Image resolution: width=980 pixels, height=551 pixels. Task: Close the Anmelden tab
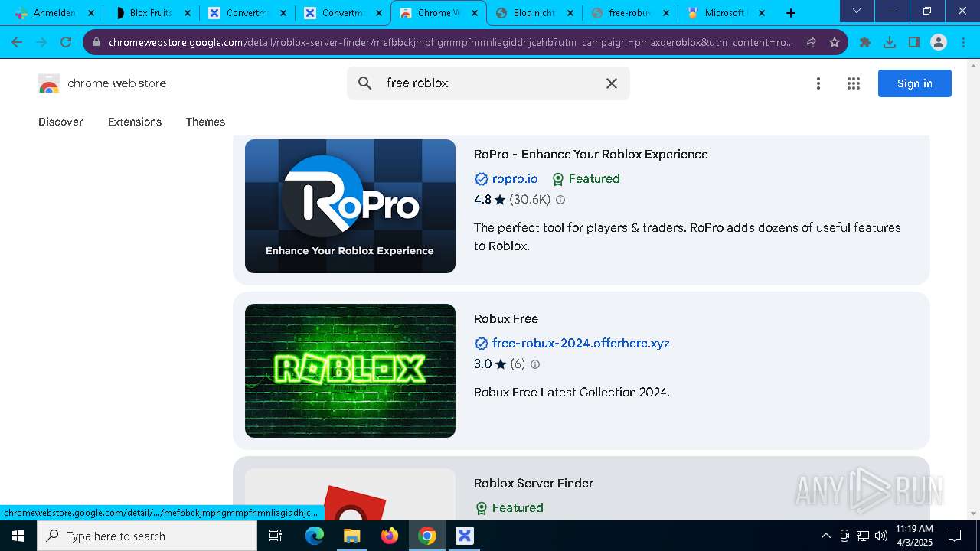click(x=91, y=13)
